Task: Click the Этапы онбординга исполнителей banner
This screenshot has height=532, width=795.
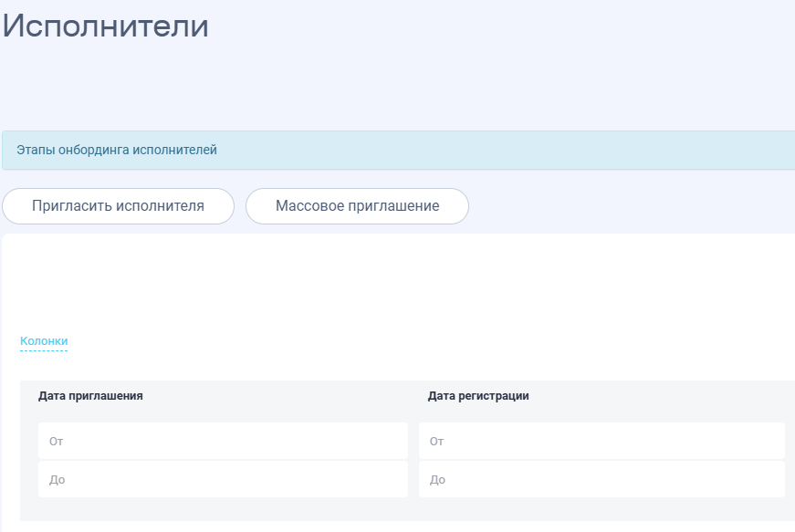Action: [117, 150]
